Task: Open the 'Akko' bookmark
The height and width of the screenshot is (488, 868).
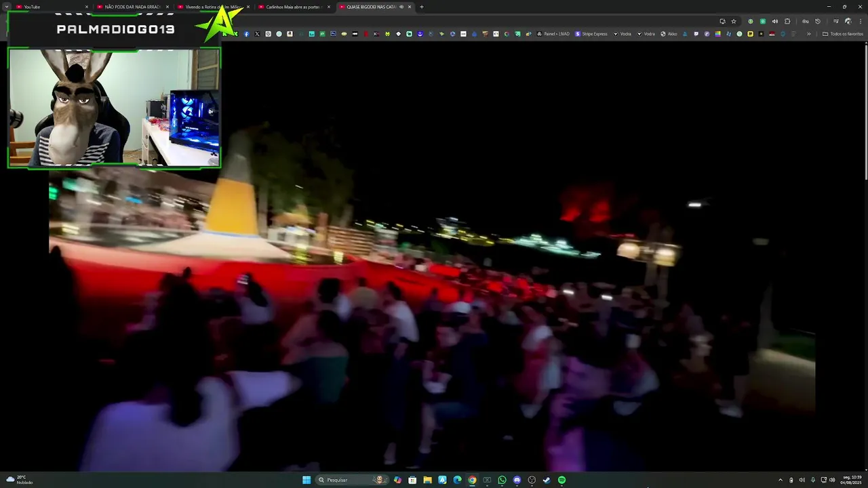Action: (x=670, y=34)
